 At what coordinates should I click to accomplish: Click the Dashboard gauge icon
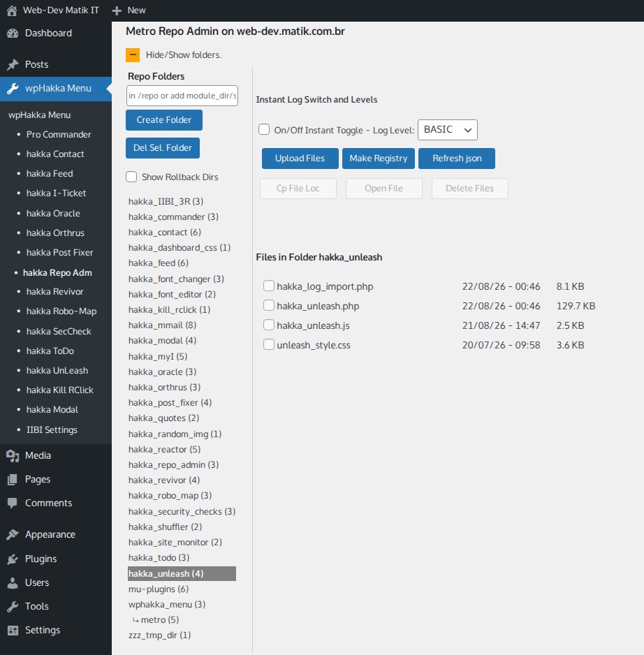click(13, 34)
